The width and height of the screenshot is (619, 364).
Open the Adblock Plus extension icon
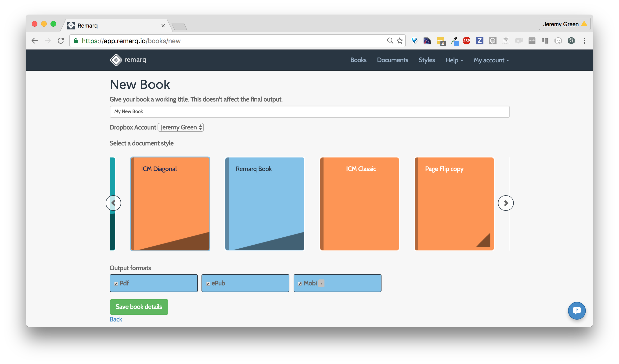[466, 40]
